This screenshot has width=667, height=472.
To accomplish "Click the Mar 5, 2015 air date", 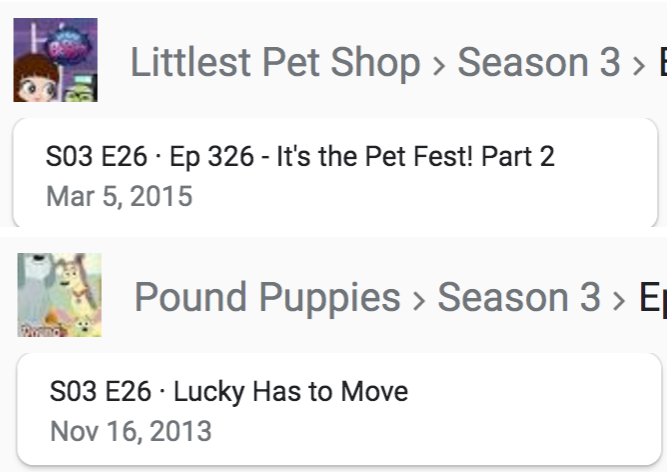I will [x=119, y=195].
